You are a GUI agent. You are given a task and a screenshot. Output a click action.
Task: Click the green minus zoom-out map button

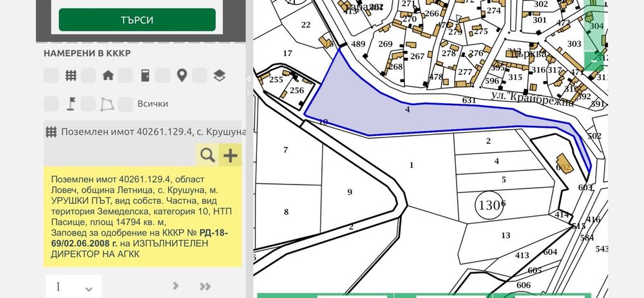(594, 61)
